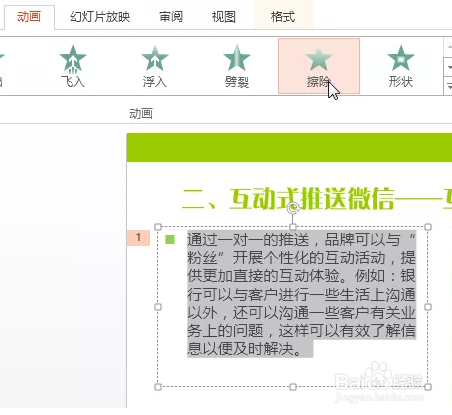This screenshot has width=452, height=415.
Task: Apply the 浮入 (Float In) animation effect
Action: coord(155,66)
